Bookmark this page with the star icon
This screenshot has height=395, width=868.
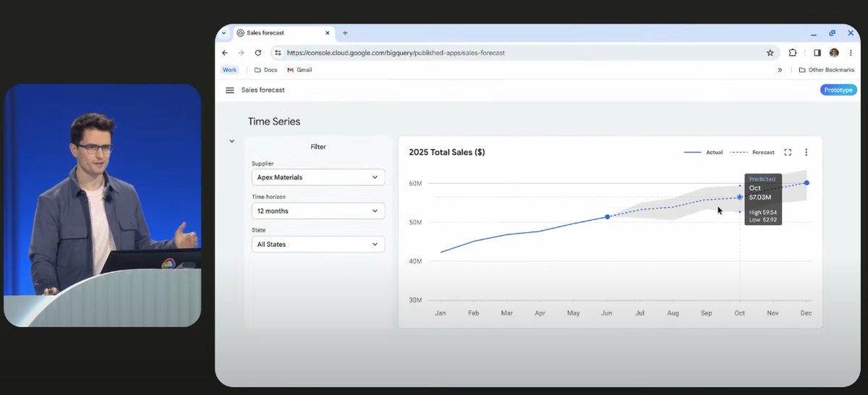770,53
